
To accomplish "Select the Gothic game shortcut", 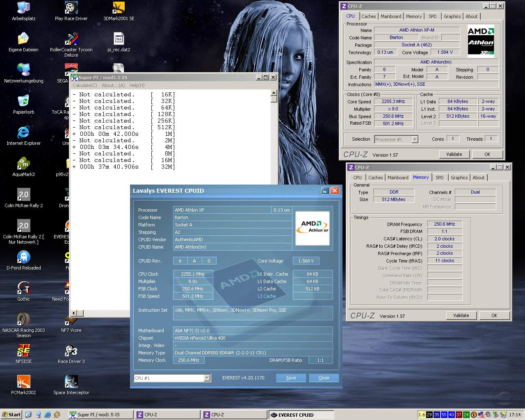I will (23, 292).
